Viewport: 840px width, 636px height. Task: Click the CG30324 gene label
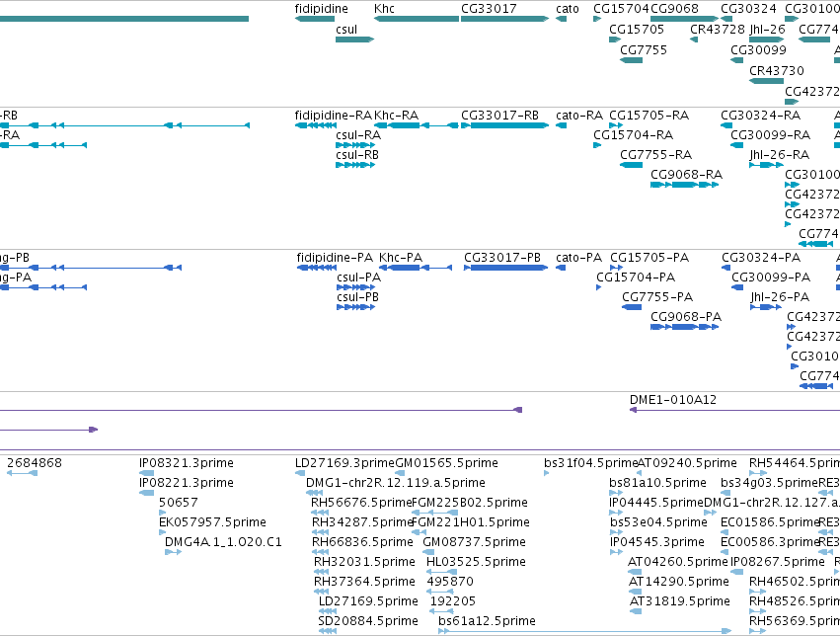click(x=748, y=9)
